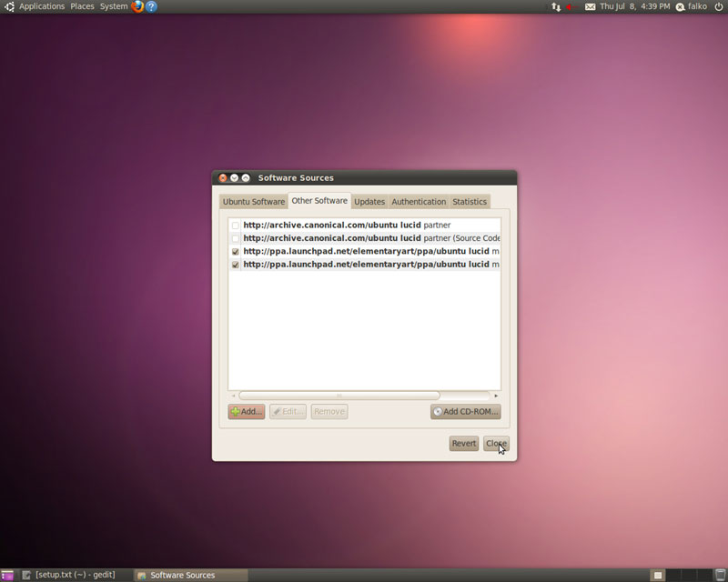Click the Revert button

464,443
